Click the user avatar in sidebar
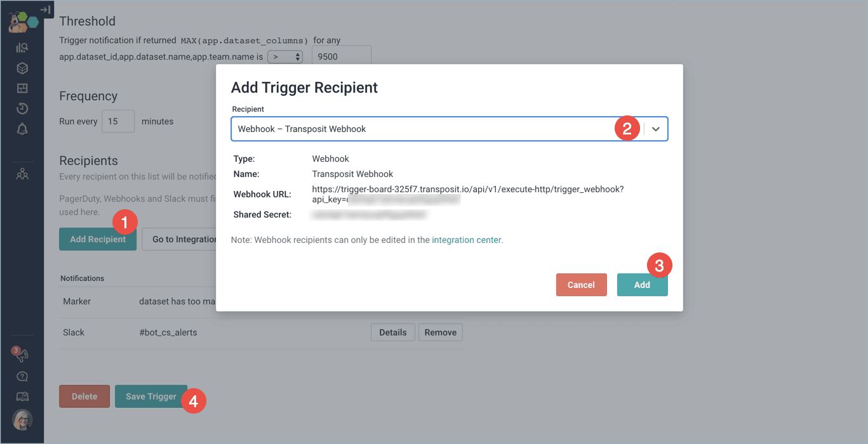The height and width of the screenshot is (444, 868). (x=22, y=420)
